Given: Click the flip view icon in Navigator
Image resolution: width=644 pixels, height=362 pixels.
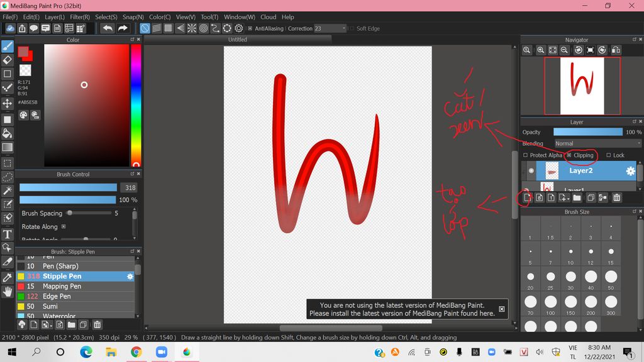Looking at the screenshot, I should click(616, 50).
